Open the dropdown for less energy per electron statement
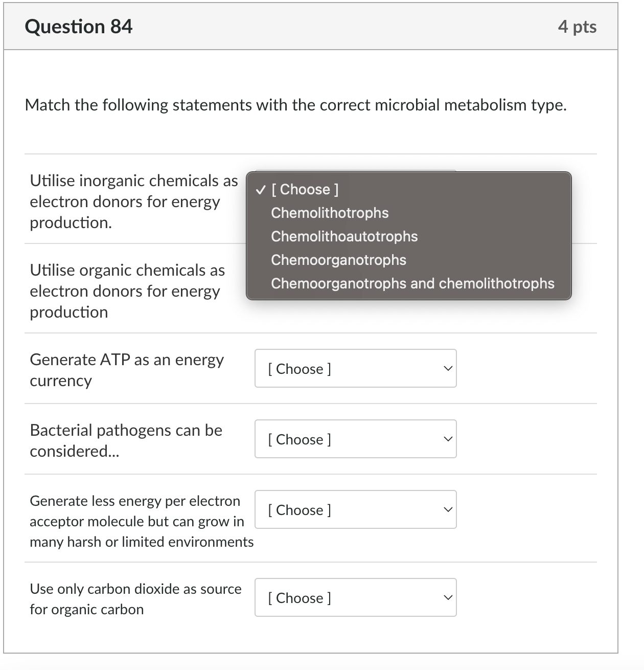 (x=355, y=509)
